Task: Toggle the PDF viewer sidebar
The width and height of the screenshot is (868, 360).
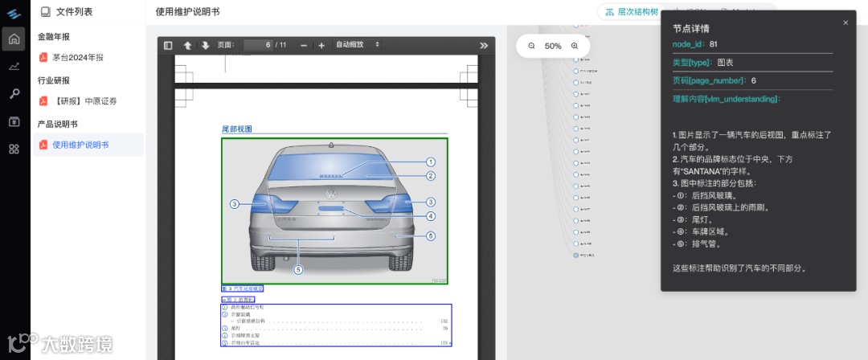Action: click(x=168, y=46)
